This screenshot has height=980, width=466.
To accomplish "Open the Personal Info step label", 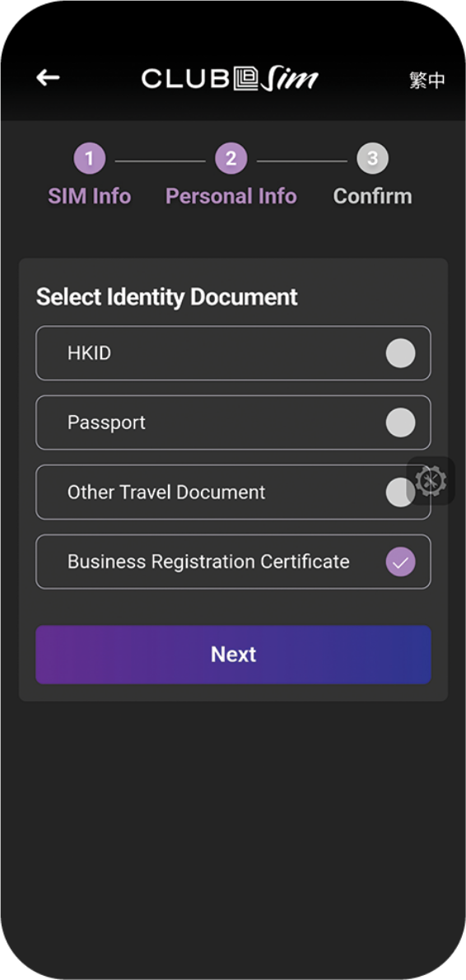I will pyautogui.click(x=231, y=196).
